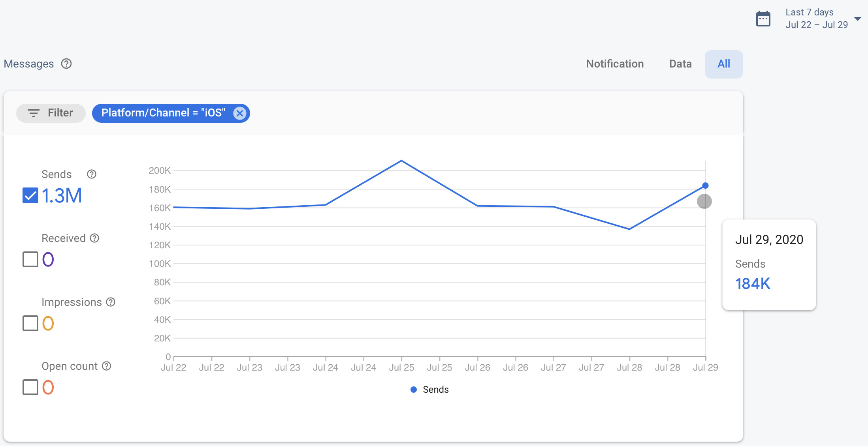Remove the Platform/Channel iOS filter chip
The width and height of the screenshot is (868, 446).
click(x=239, y=113)
